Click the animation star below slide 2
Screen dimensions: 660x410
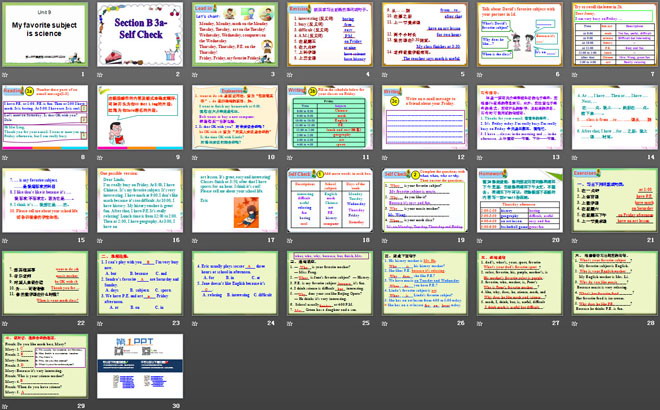click(99, 74)
